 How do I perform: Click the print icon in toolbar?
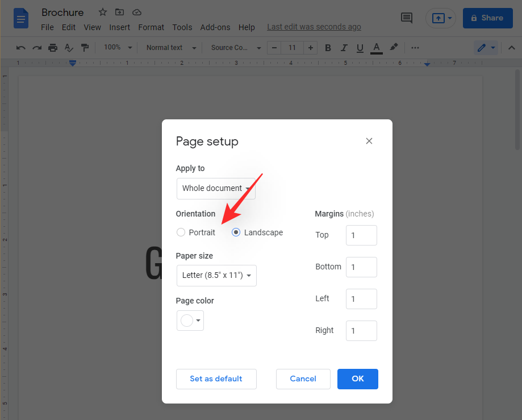53,48
